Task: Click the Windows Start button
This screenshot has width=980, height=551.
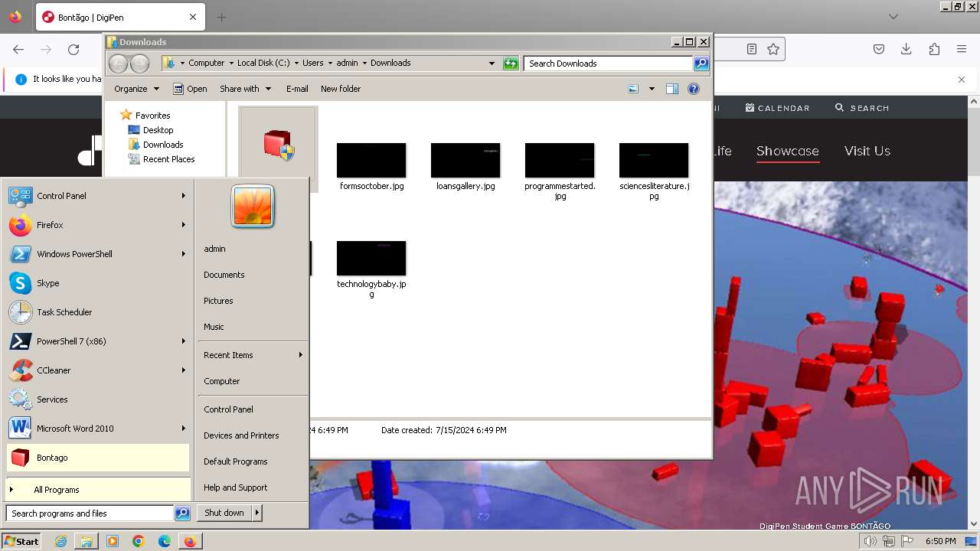Action: coord(21,541)
